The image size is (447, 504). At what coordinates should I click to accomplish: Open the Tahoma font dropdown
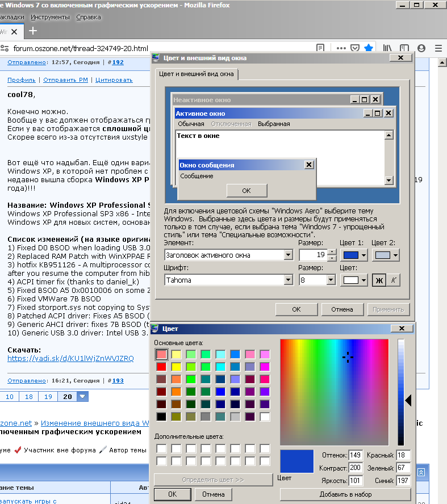tap(289, 280)
